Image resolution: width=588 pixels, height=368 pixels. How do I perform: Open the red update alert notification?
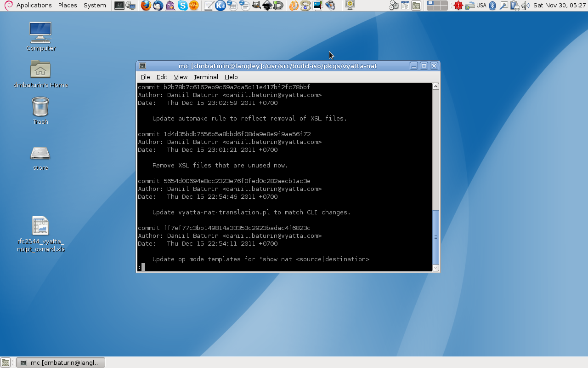(458, 6)
